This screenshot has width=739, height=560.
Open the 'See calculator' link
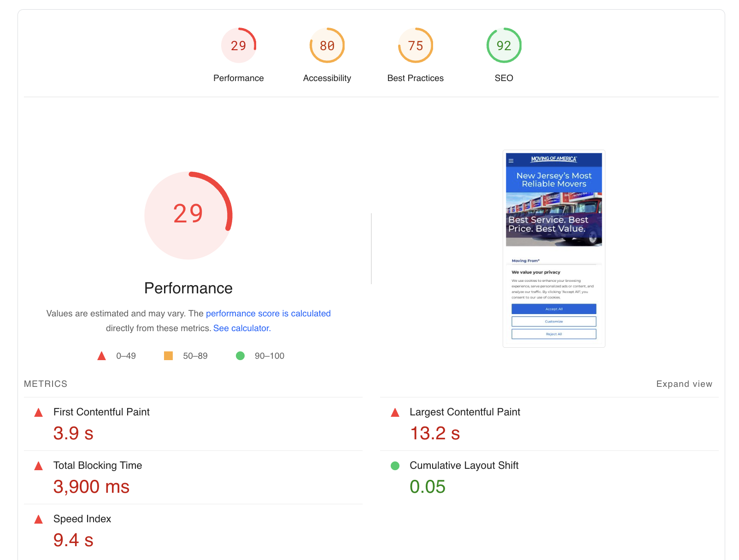[x=241, y=328]
